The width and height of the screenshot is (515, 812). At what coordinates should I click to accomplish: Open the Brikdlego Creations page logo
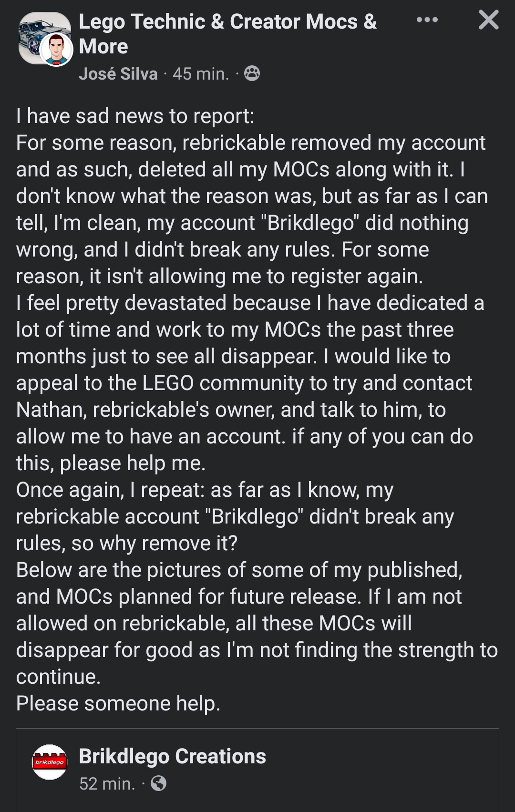(49, 762)
